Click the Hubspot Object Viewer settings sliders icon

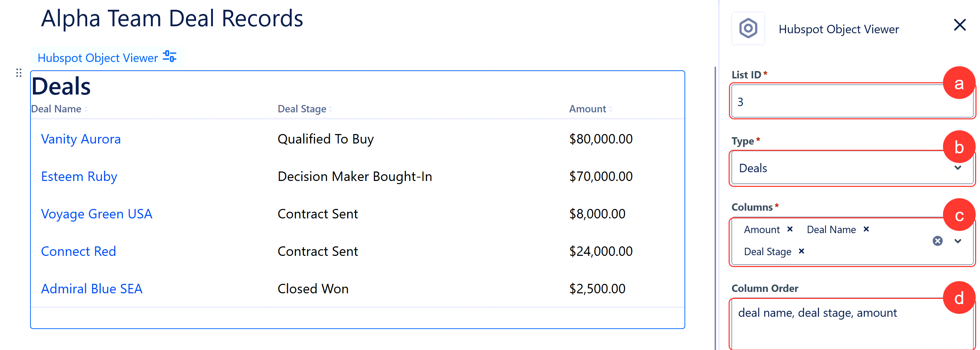[169, 57]
